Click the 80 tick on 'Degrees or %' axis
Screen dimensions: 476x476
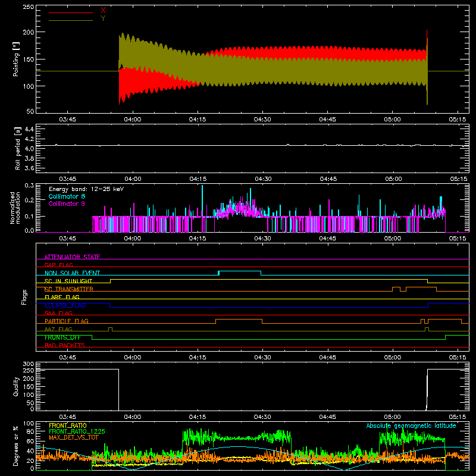click(x=31, y=431)
